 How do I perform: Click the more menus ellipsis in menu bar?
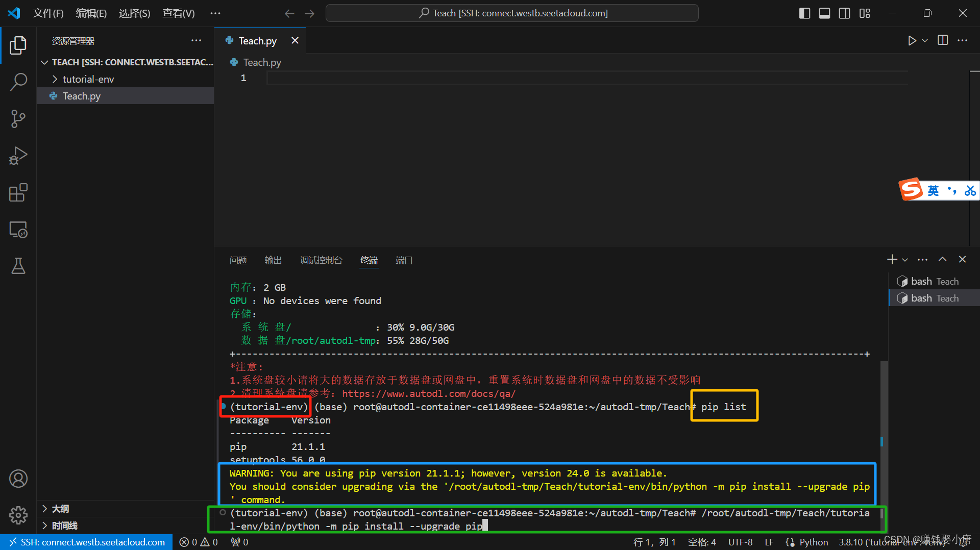tap(215, 13)
